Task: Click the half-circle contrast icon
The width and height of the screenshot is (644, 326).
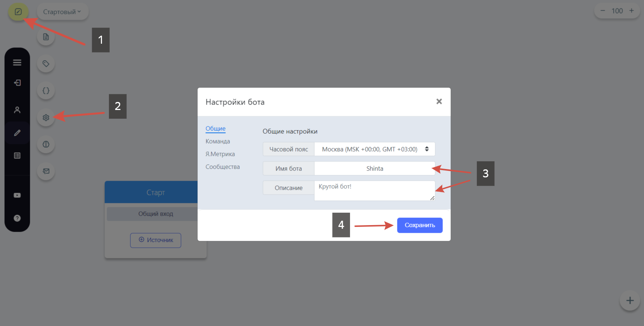Action: (46, 144)
